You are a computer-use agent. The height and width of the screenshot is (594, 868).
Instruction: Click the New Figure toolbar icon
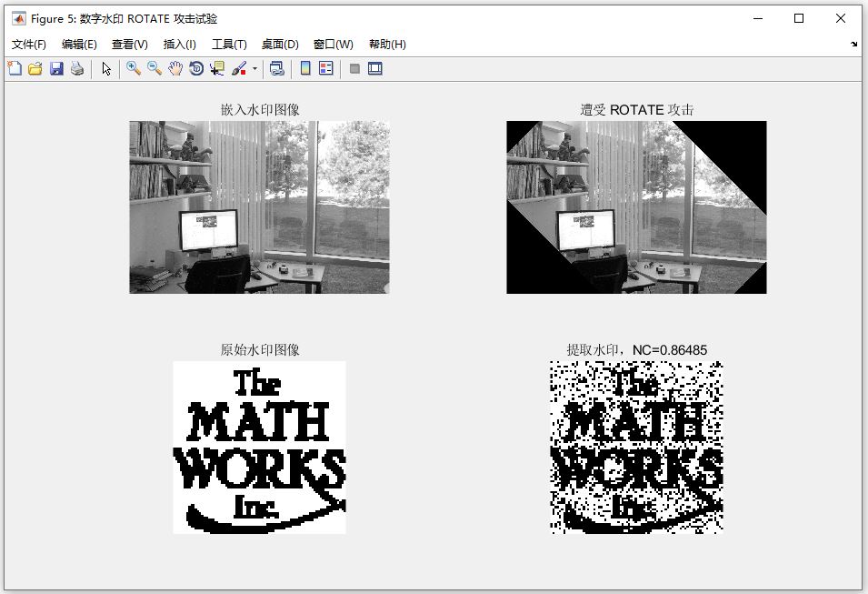(15, 69)
